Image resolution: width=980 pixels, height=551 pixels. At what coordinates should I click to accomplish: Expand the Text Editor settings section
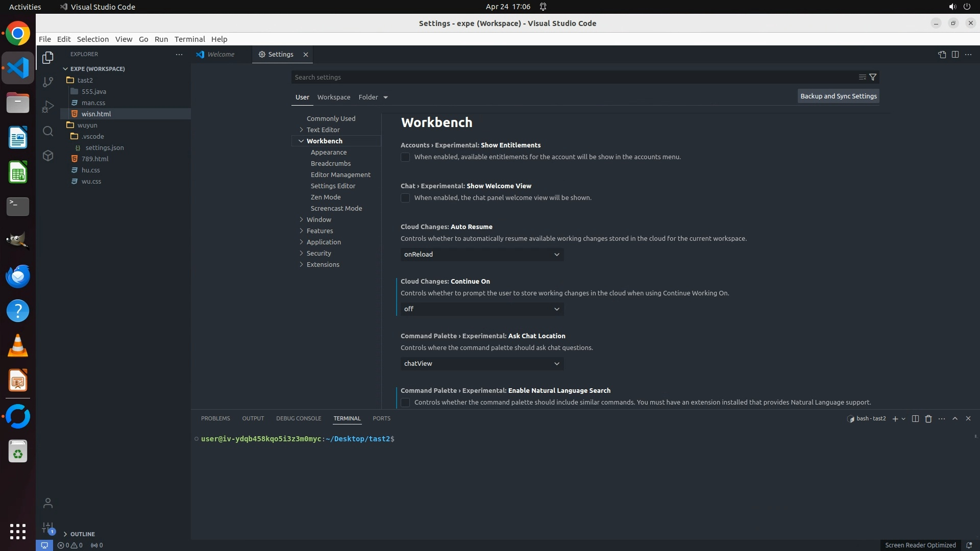(x=323, y=130)
